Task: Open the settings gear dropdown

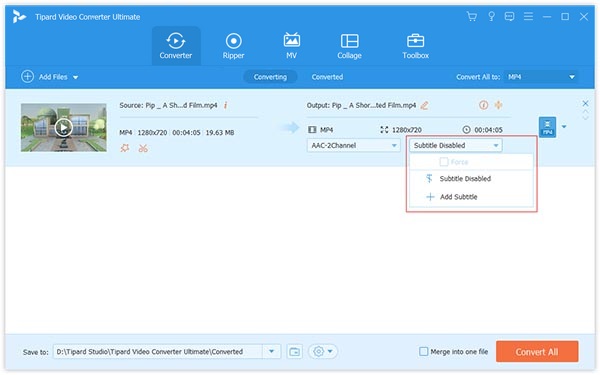Action: (x=323, y=352)
